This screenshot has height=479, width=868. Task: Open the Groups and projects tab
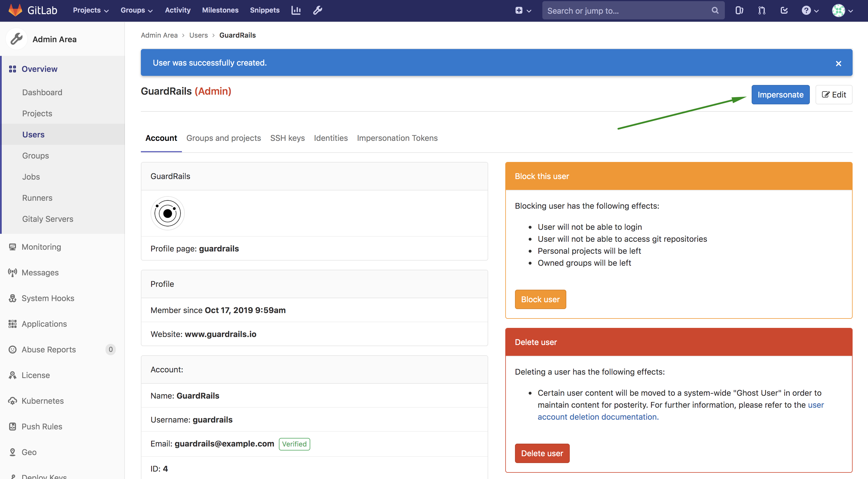coord(224,138)
